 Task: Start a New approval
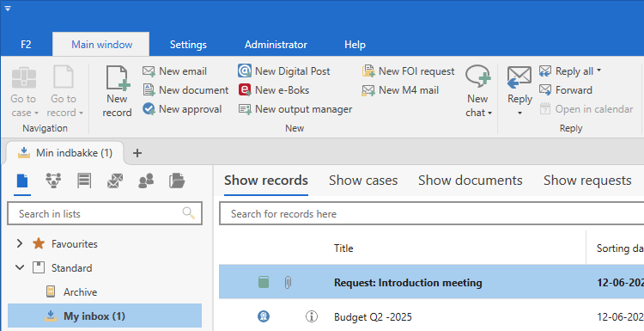(182, 109)
